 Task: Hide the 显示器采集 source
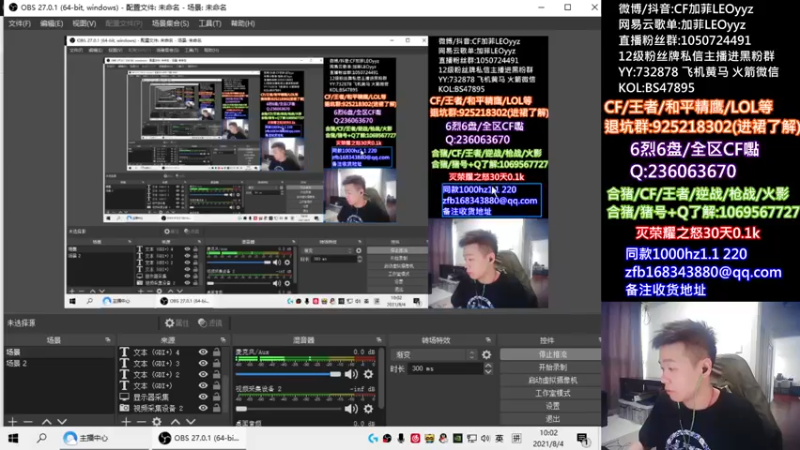(x=203, y=397)
